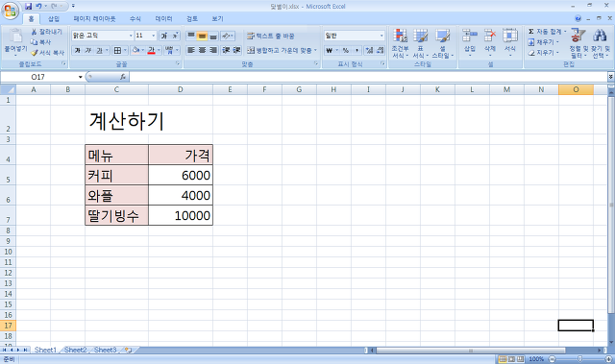Image resolution: width=615 pixels, height=364 pixels.
Task: Set middle vertical alignment
Action: coord(202,36)
